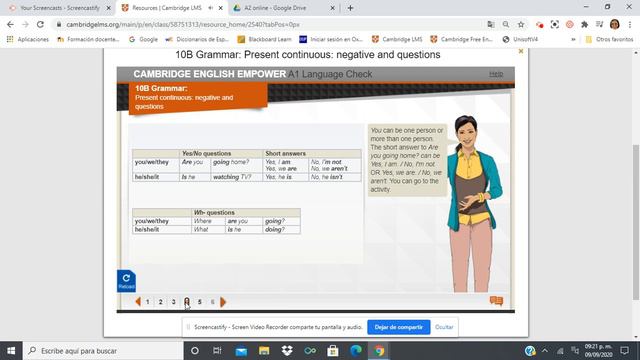Show hidden system tray icons

coord(545,351)
